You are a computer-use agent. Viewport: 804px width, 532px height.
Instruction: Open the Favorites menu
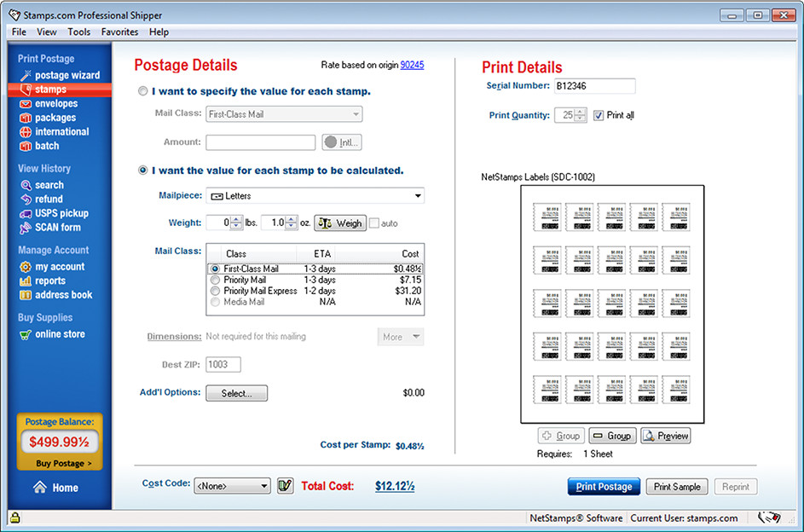coord(119,32)
